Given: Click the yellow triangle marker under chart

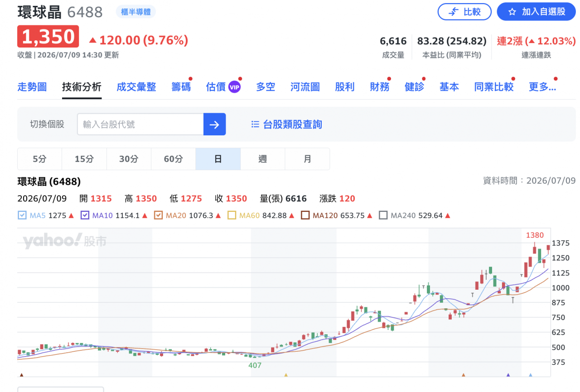Looking at the screenshot, I should tap(285, 375).
